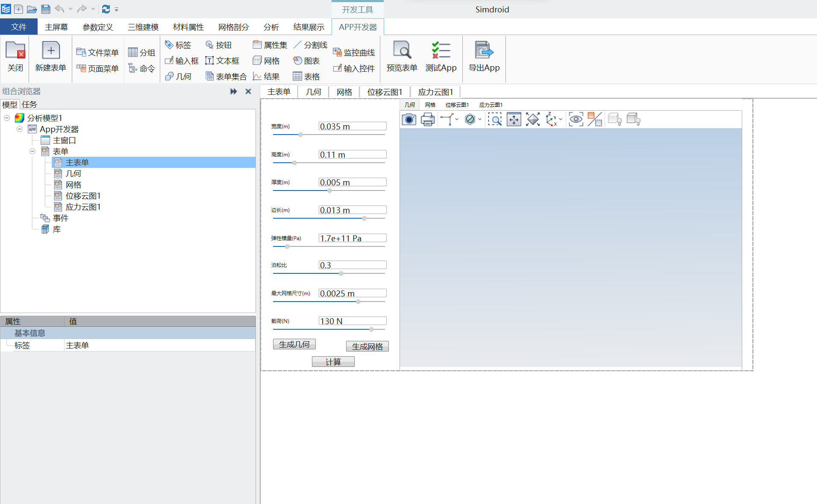Take a viewport screenshot with camera icon
The width and height of the screenshot is (817, 504).
pos(409,120)
